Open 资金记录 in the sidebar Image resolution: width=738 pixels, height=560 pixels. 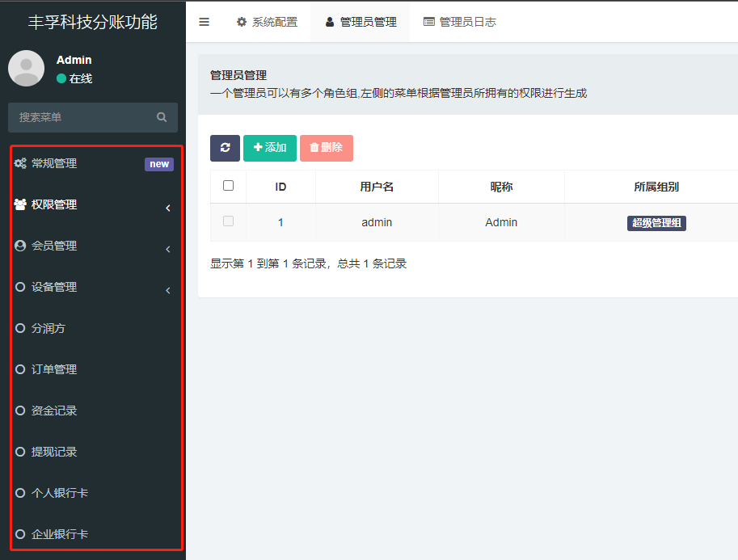click(x=54, y=411)
